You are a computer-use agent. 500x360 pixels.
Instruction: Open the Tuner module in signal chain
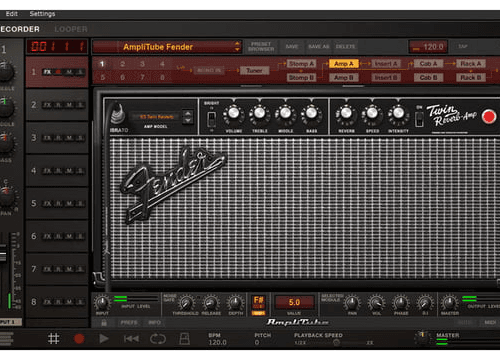[254, 71]
